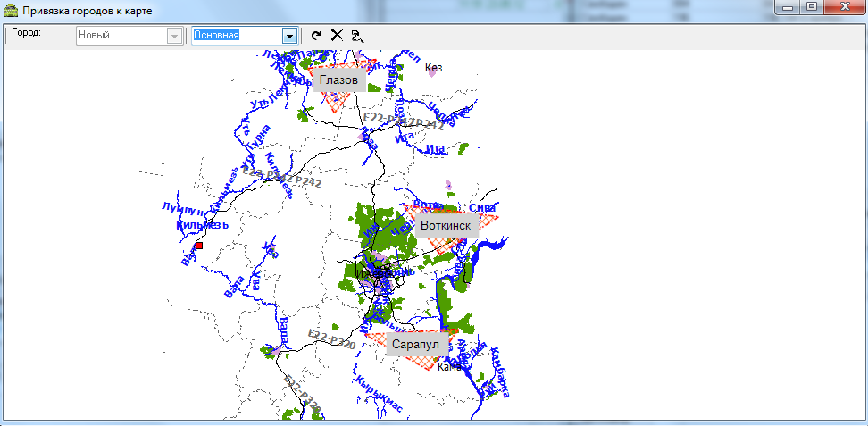Select the Воткинск city label
The image size is (868, 426).
pyautogui.click(x=445, y=226)
